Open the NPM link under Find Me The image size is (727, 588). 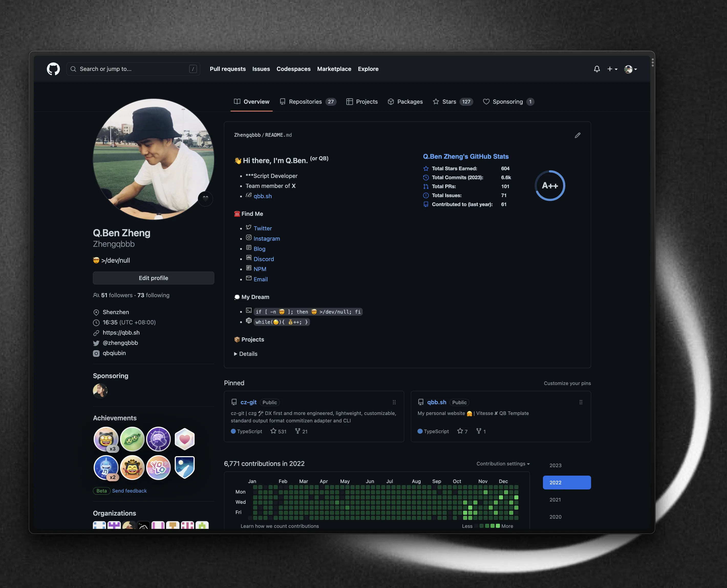click(x=260, y=269)
